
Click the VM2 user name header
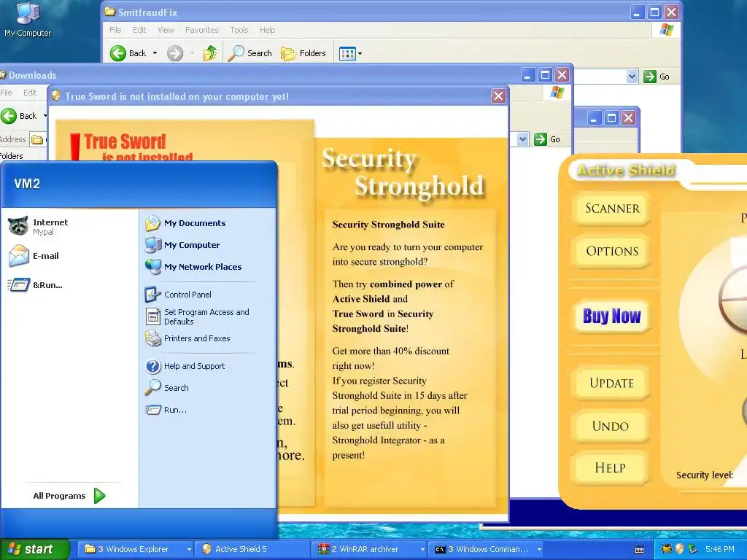tap(27, 183)
